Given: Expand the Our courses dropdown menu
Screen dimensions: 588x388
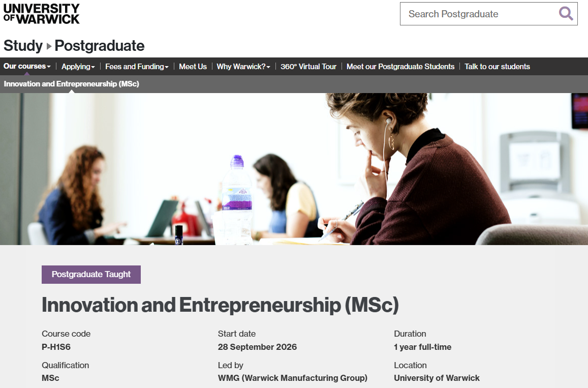Looking at the screenshot, I should tap(27, 66).
